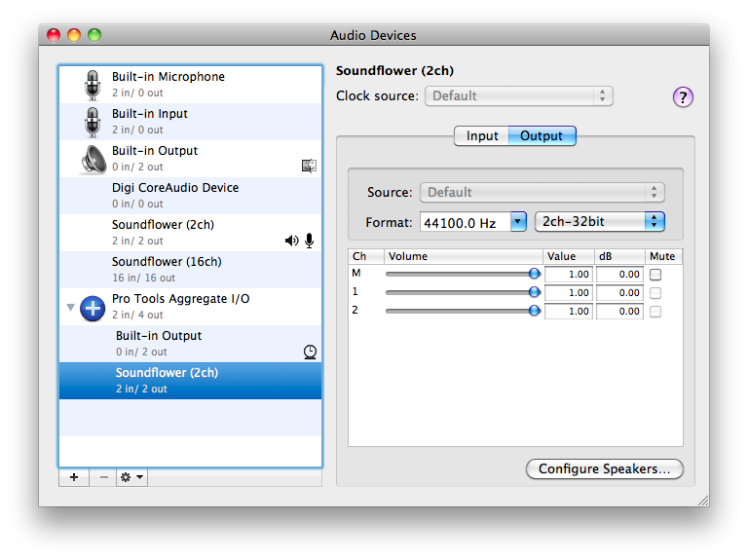Select the highlighted Soundflower (2ch) subdevice row
Screen dimensions: 748x560
[190, 381]
